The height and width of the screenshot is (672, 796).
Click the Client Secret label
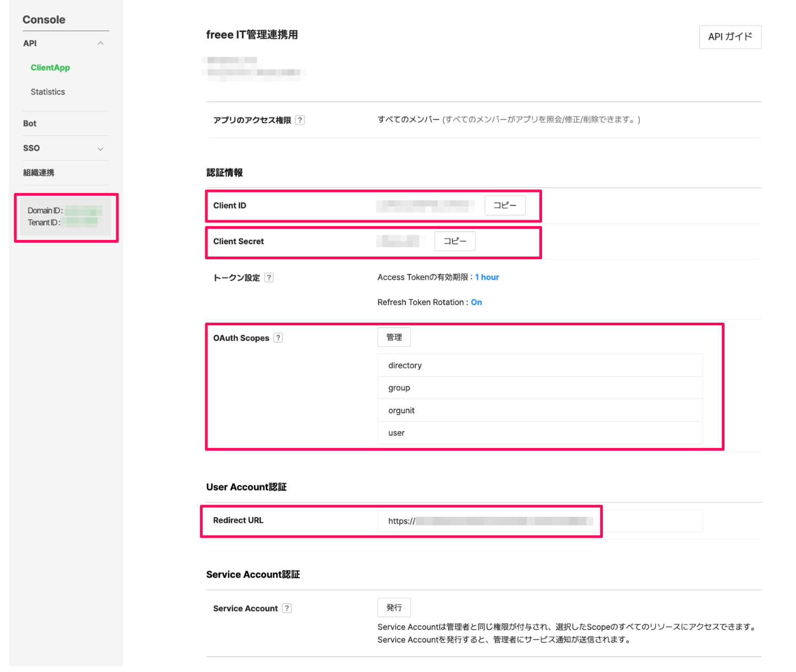coord(238,241)
